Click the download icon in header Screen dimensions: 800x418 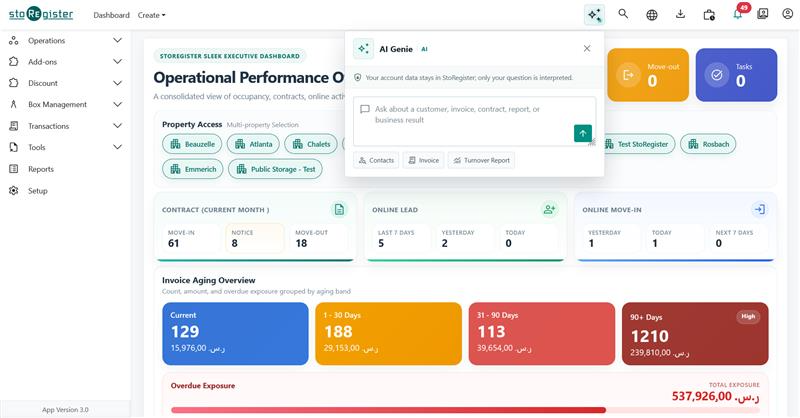coord(680,14)
